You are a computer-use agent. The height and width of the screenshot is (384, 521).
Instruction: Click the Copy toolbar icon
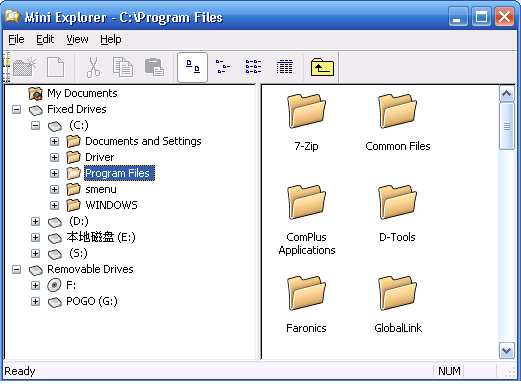pyautogui.click(x=123, y=67)
